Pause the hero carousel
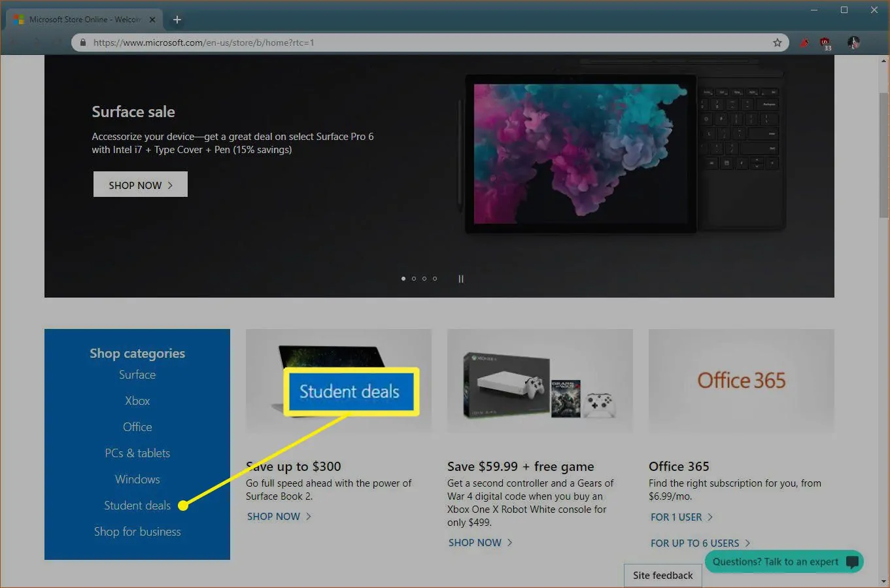Screen dimensions: 890x588 tap(461, 279)
